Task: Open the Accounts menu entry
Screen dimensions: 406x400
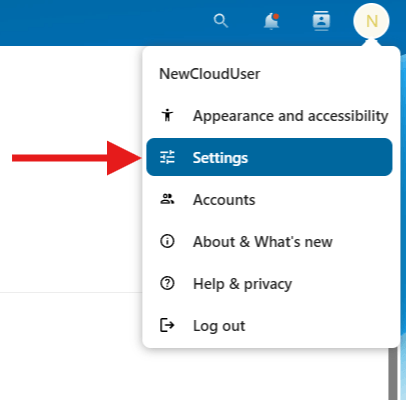Action: pos(269,199)
